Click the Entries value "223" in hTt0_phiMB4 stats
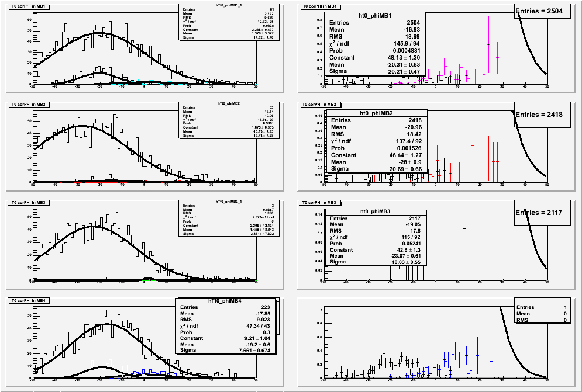 (x=266, y=307)
